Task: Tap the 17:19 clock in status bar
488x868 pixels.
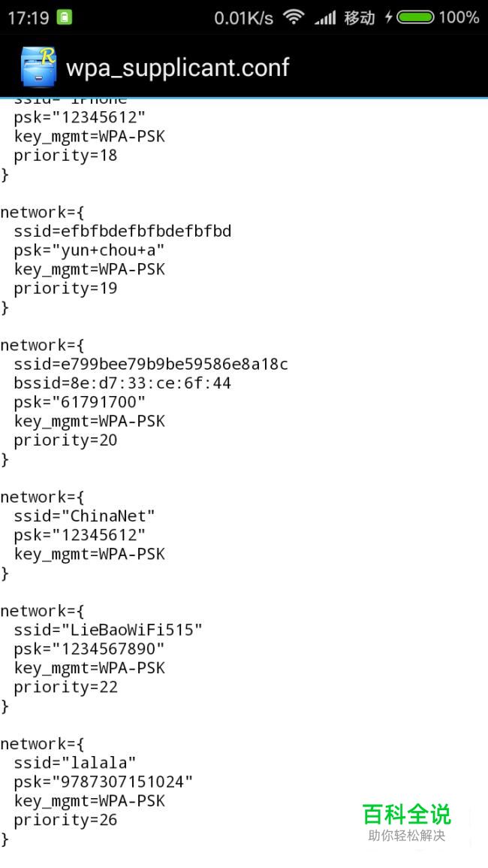Action: click(29, 18)
